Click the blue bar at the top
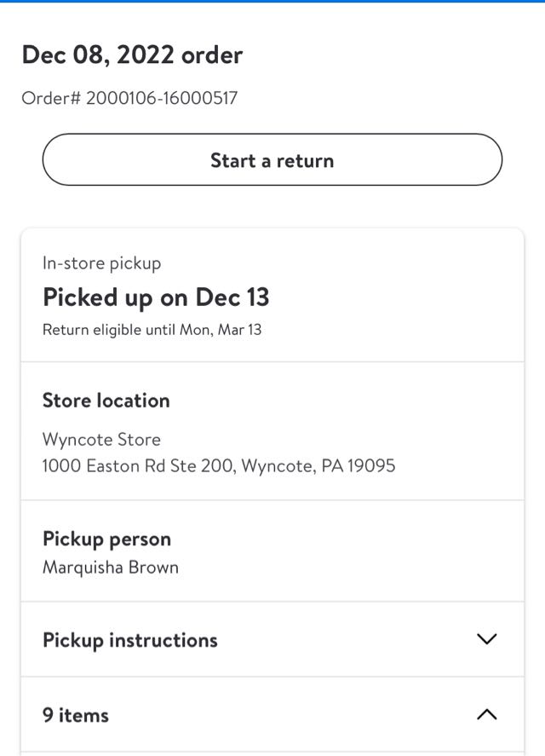The width and height of the screenshot is (545, 756). click(272, 2)
